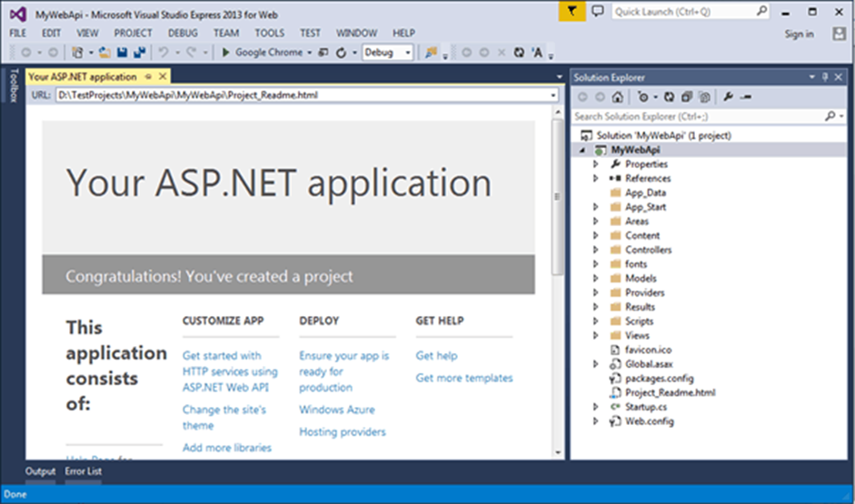Select Startup.cs in Solution Explorer
855x504 pixels.
coord(646,407)
